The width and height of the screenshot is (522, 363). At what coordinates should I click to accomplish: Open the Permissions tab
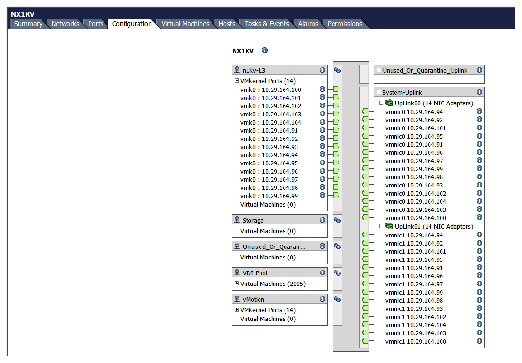[x=345, y=24]
